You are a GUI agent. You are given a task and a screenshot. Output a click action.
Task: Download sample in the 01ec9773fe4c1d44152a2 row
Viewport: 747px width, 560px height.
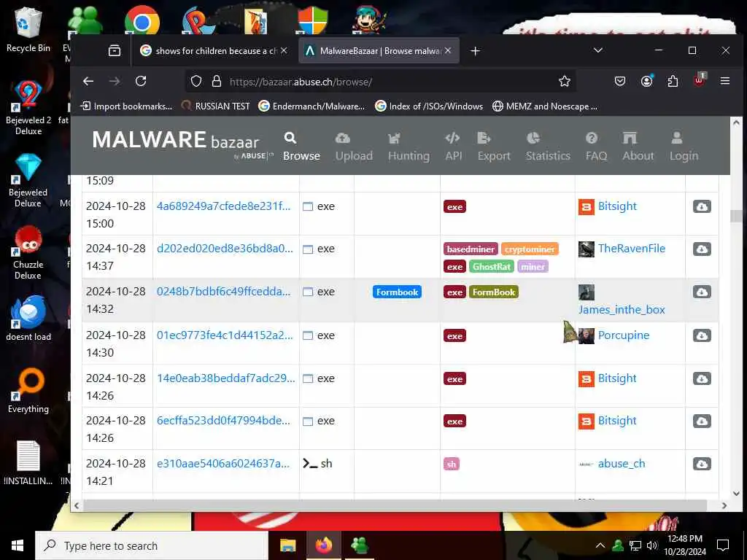point(702,335)
